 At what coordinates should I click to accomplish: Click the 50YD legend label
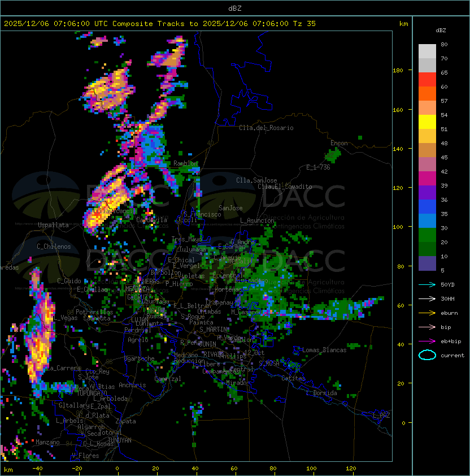[447, 285]
